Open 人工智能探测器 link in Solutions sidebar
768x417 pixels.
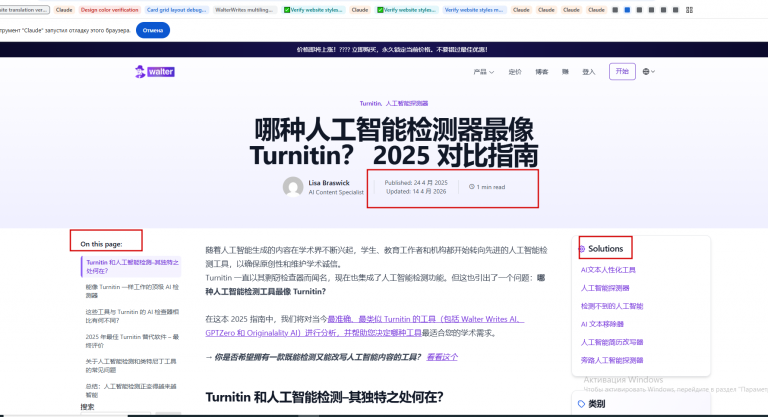click(605, 288)
